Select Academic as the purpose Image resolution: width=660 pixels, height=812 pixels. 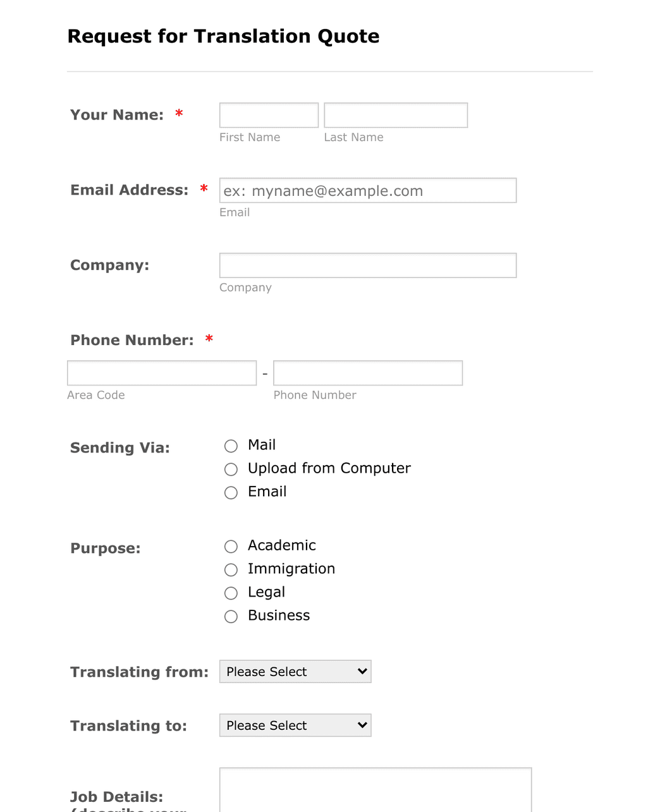[231, 546]
